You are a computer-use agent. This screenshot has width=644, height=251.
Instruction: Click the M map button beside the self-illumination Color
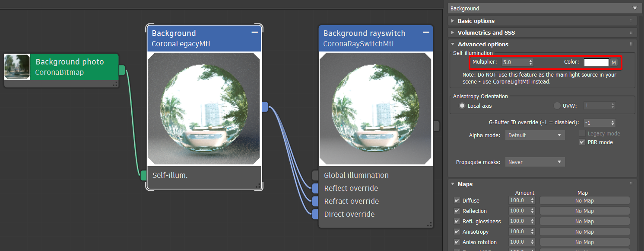pyautogui.click(x=614, y=62)
